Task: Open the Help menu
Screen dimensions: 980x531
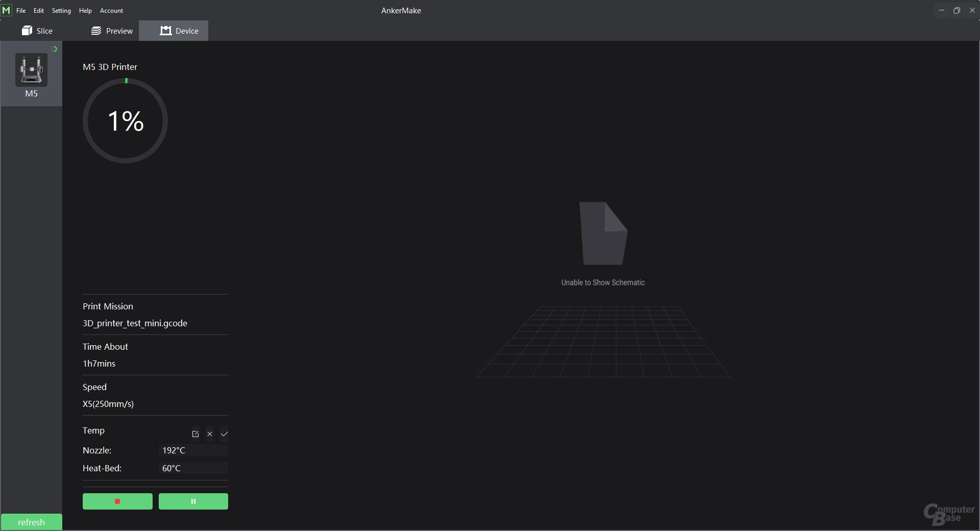Action: (x=85, y=10)
